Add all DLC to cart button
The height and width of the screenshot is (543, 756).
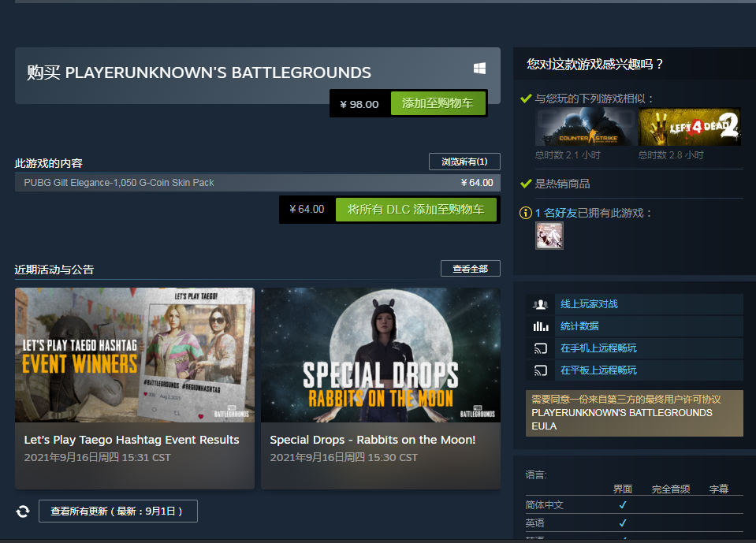[416, 210]
